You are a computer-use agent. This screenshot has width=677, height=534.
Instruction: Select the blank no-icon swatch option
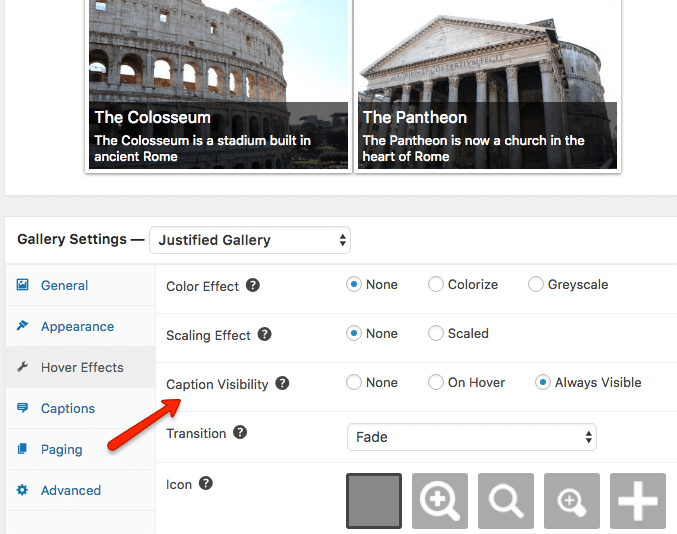pos(374,500)
